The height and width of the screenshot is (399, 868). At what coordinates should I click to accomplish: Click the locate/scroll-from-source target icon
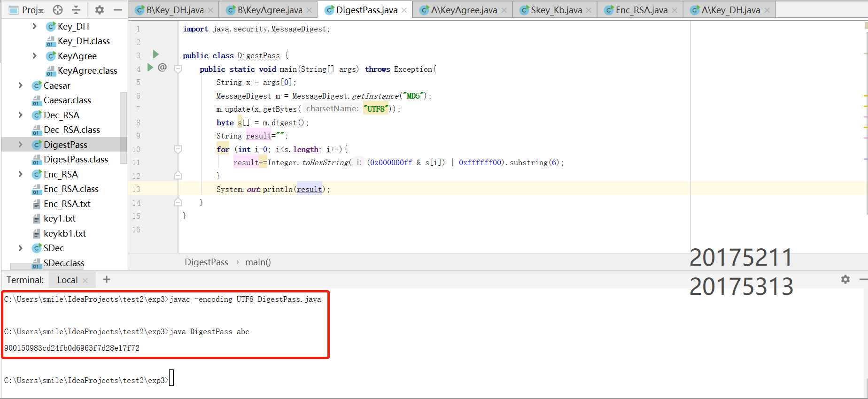58,10
